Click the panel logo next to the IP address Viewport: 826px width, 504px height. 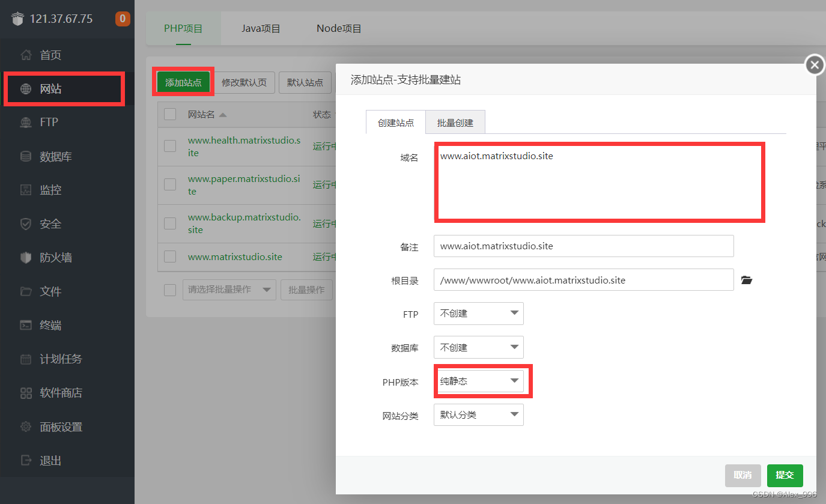click(x=17, y=19)
